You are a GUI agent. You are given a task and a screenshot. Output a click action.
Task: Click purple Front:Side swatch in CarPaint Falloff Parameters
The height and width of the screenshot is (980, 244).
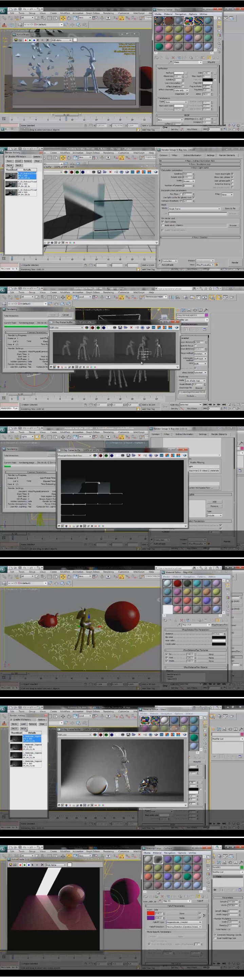point(150,917)
